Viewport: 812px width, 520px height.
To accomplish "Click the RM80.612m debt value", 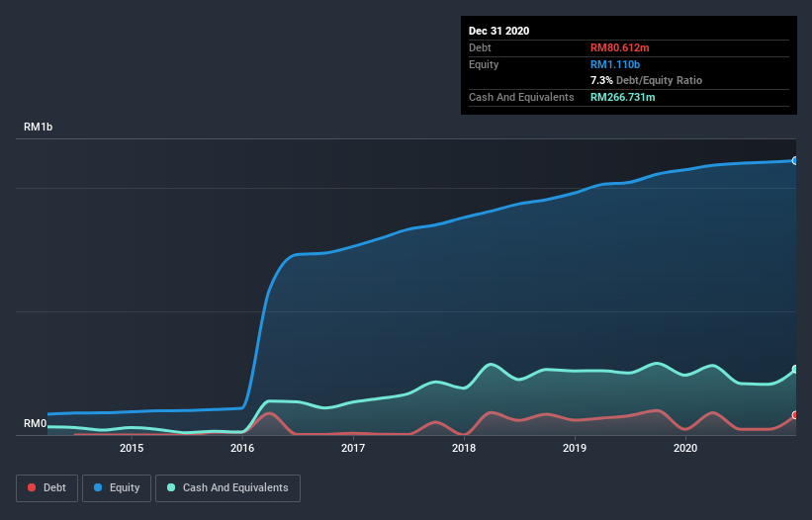I will tap(619, 47).
